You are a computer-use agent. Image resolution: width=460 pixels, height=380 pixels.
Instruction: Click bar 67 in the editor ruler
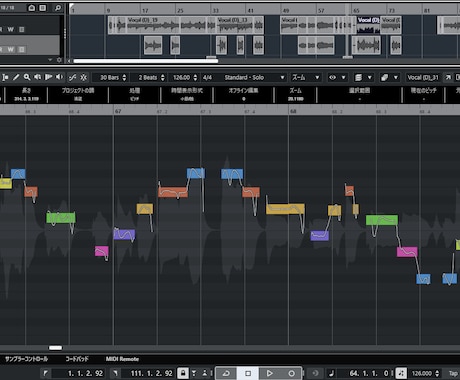click(118, 111)
